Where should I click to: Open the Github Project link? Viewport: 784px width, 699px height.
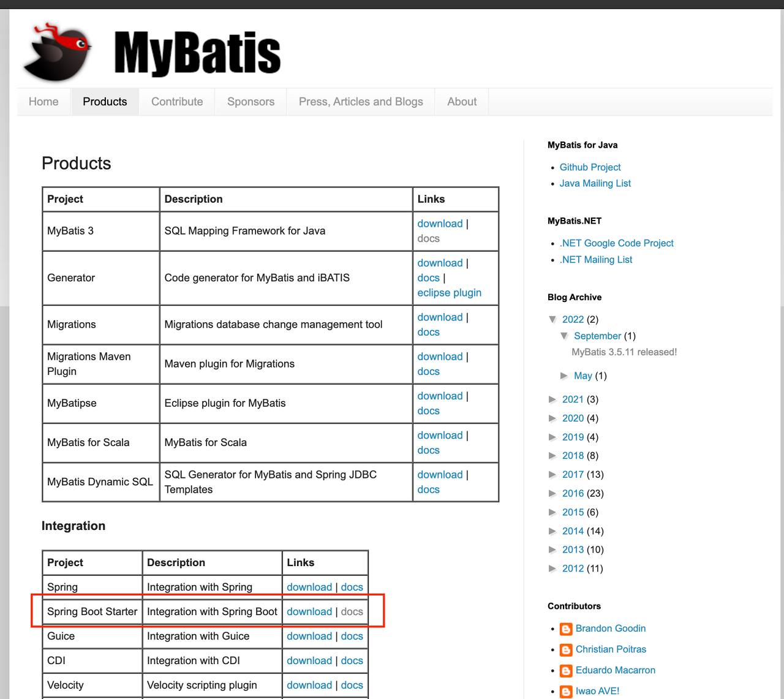(x=590, y=167)
